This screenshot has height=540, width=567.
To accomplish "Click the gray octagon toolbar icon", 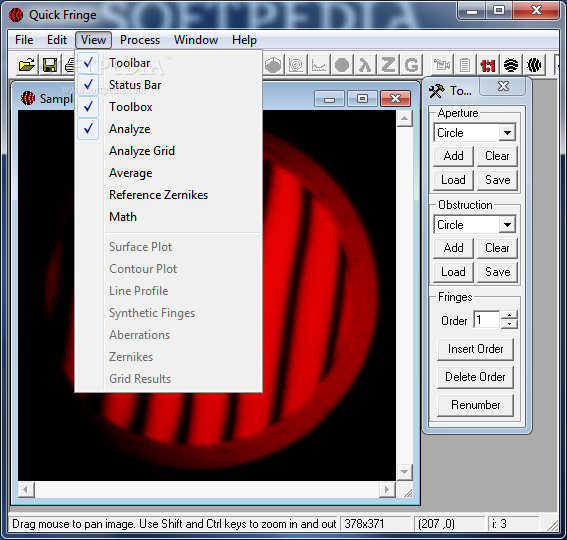I will coord(342,65).
